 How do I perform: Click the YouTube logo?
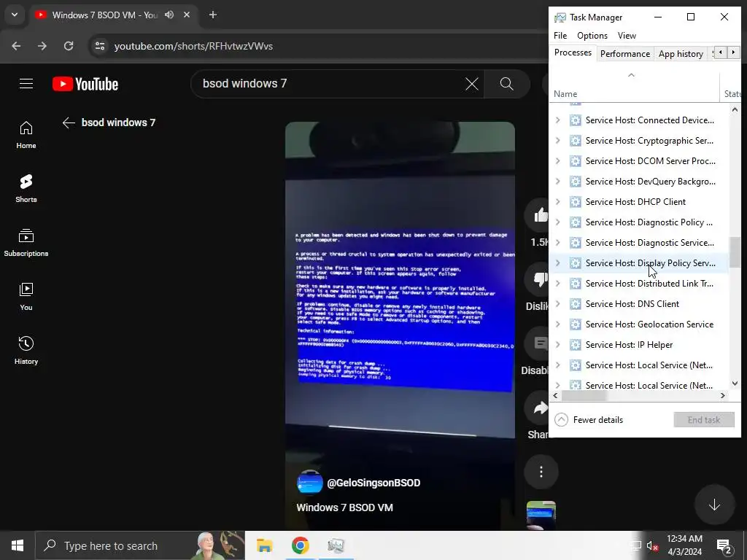tap(85, 84)
